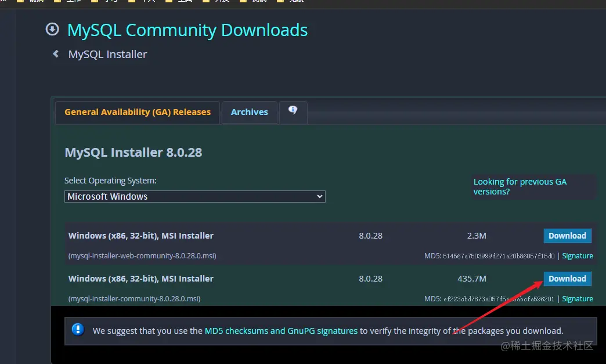This screenshot has width=606, height=364.
Task: Click filename (mysql-installer-web-community-8.0.28.0.msi)
Action: 142,256
